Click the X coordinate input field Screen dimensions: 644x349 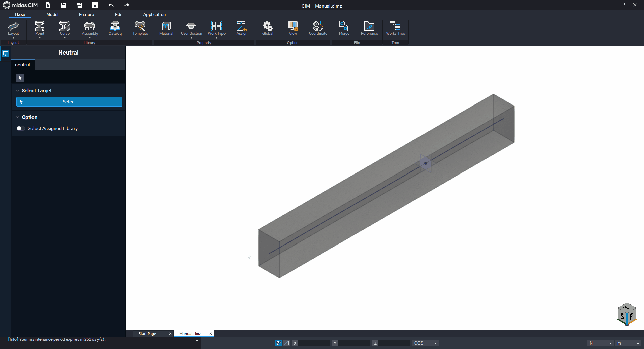point(314,343)
